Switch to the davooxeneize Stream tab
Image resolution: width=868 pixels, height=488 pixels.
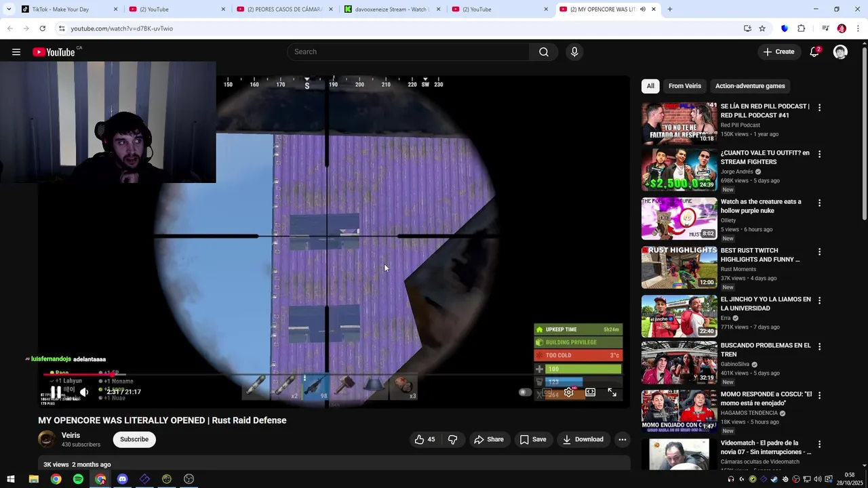pos(392,9)
